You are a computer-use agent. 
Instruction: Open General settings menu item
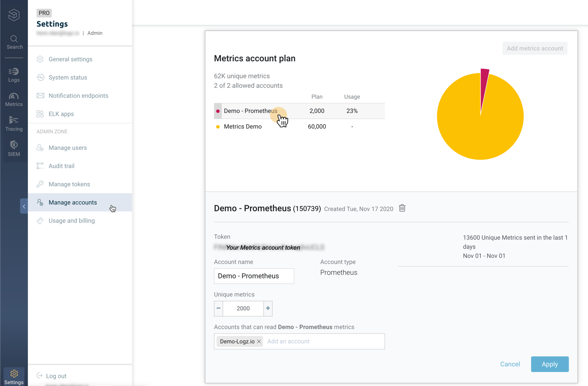pos(70,59)
